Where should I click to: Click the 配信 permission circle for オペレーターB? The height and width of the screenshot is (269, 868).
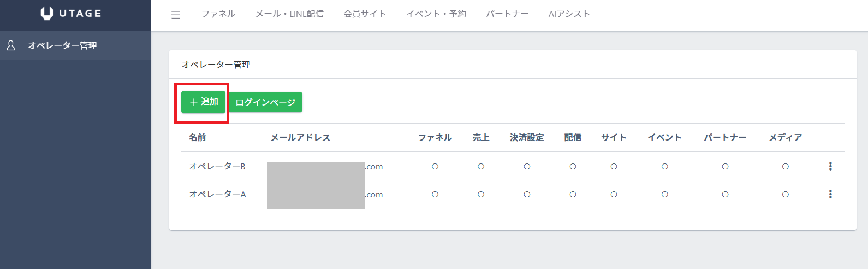pos(573,167)
